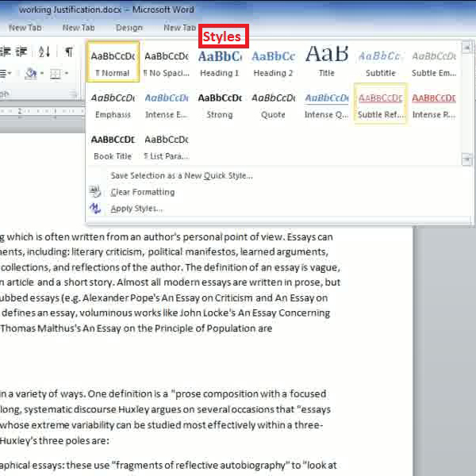The width and height of the screenshot is (476, 476).
Task: Choose Clear Formatting from the styles menu
Action: tap(143, 192)
